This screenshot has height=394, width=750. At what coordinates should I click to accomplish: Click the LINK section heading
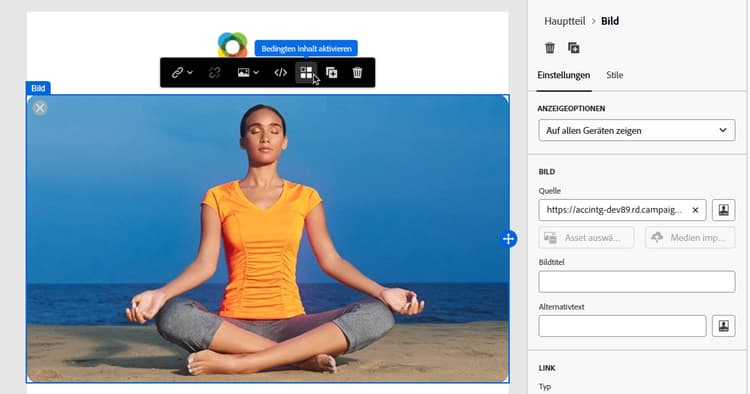point(547,368)
